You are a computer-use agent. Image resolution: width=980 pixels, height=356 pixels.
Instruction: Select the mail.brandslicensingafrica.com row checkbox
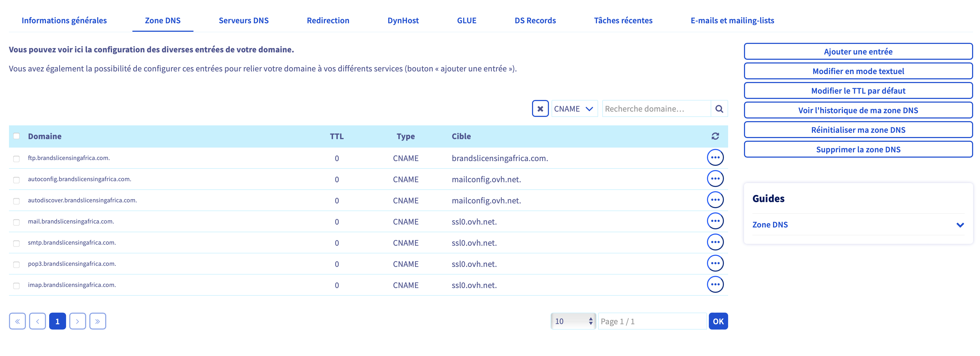pyautogui.click(x=16, y=222)
